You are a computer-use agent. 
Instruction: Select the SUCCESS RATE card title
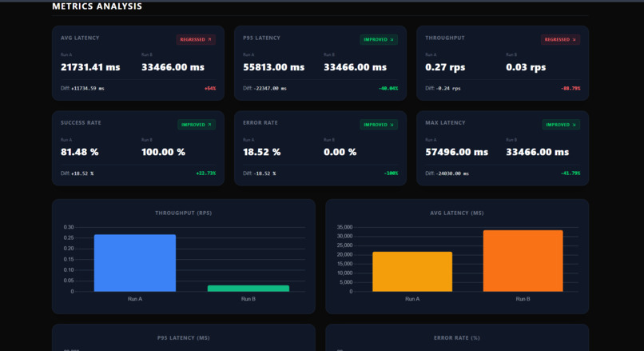(x=81, y=123)
